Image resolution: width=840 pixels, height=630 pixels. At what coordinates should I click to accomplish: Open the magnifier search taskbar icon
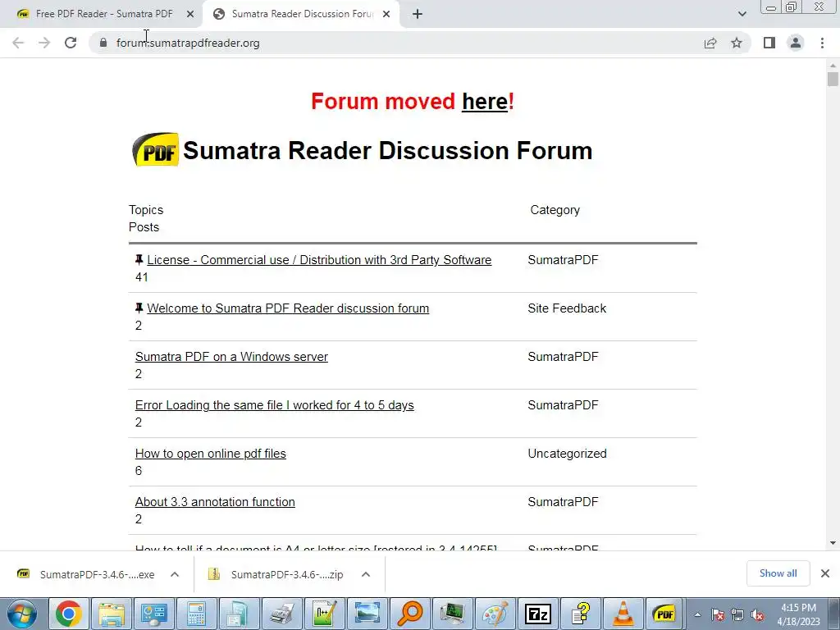pyautogui.click(x=410, y=614)
